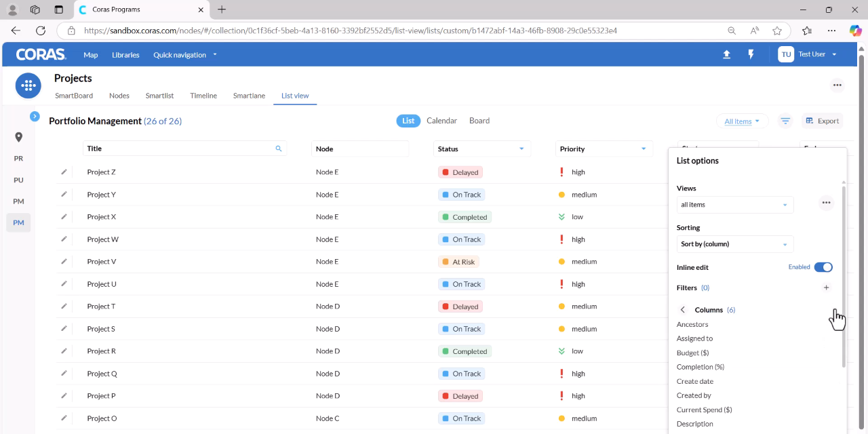Click the Export button

point(822,121)
